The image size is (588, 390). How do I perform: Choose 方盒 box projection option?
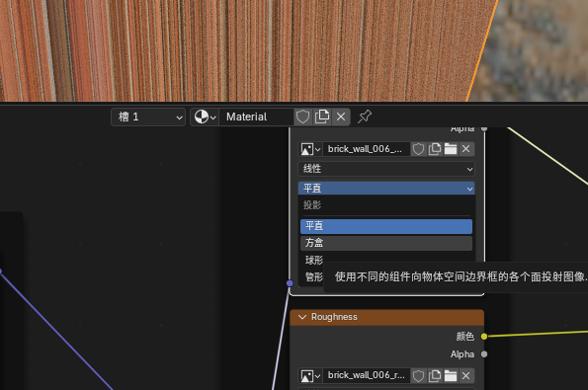(386, 243)
